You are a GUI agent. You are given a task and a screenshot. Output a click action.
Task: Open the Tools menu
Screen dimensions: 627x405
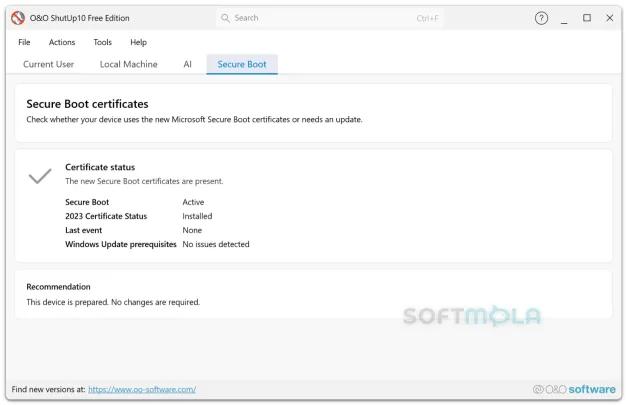(x=103, y=42)
